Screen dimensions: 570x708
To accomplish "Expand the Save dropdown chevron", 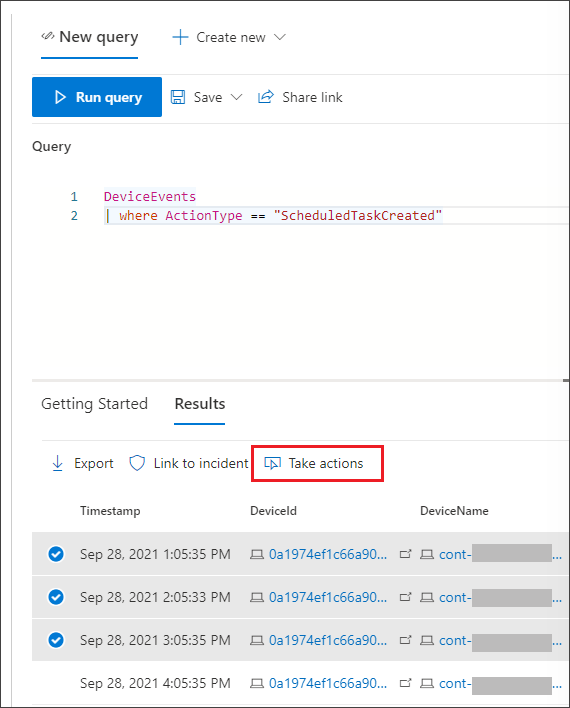I will (236, 97).
